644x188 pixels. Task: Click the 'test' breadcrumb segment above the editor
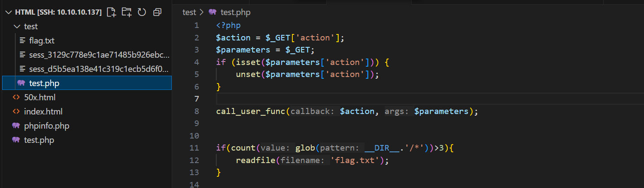point(189,12)
